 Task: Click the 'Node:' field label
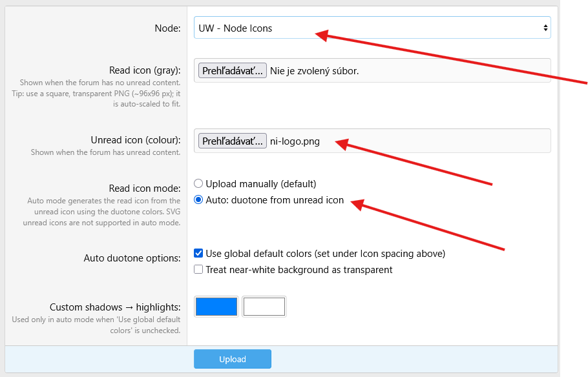167,28
